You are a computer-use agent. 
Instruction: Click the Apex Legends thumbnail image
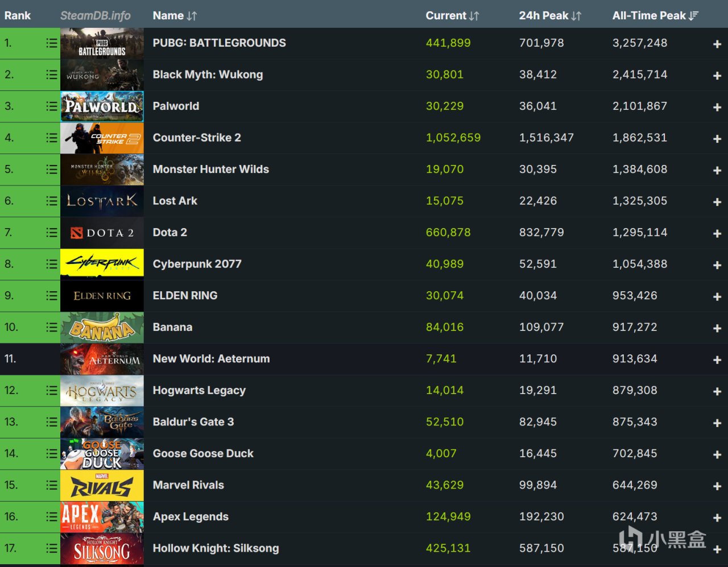click(x=102, y=516)
